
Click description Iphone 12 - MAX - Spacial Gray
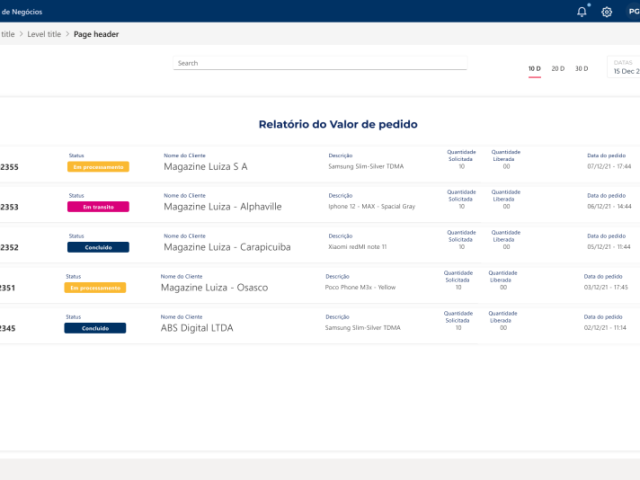[x=371, y=207]
